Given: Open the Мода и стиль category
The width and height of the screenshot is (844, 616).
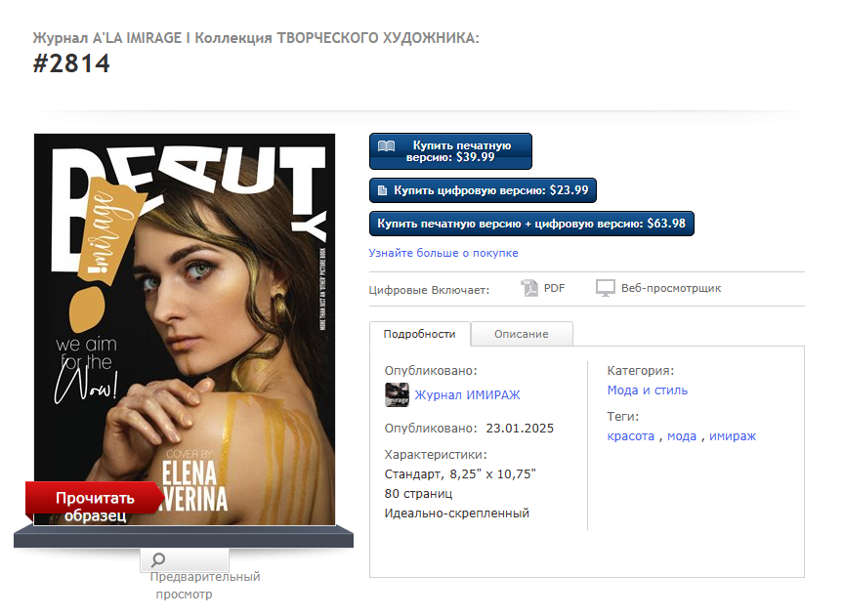Looking at the screenshot, I should tap(648, 390).
